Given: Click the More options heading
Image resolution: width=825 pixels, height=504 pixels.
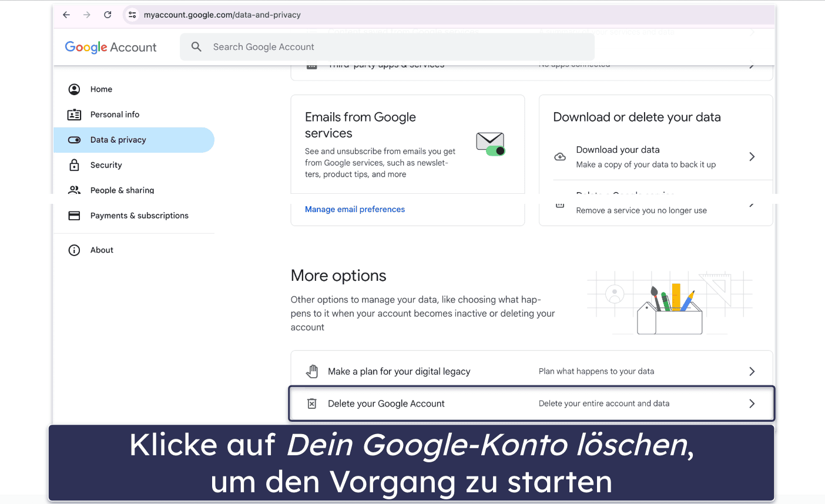Looking at the screenshot, I should pyautogui.click(x=338, y=275).
